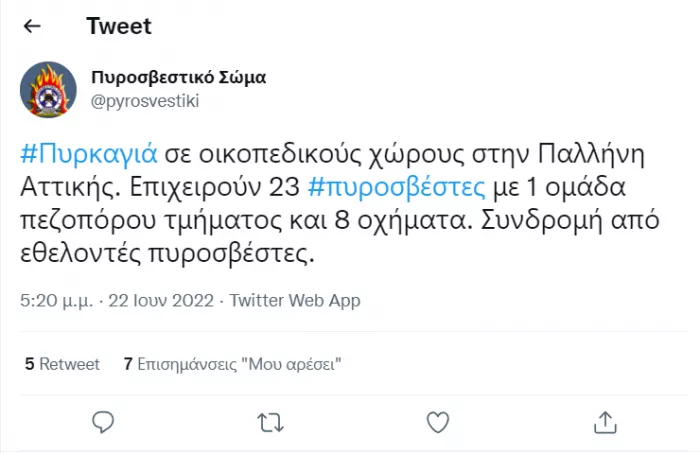This screenshot has width=700, height=453.
Task: Share the tweet via the upload icon
Action: coord(605,422)
